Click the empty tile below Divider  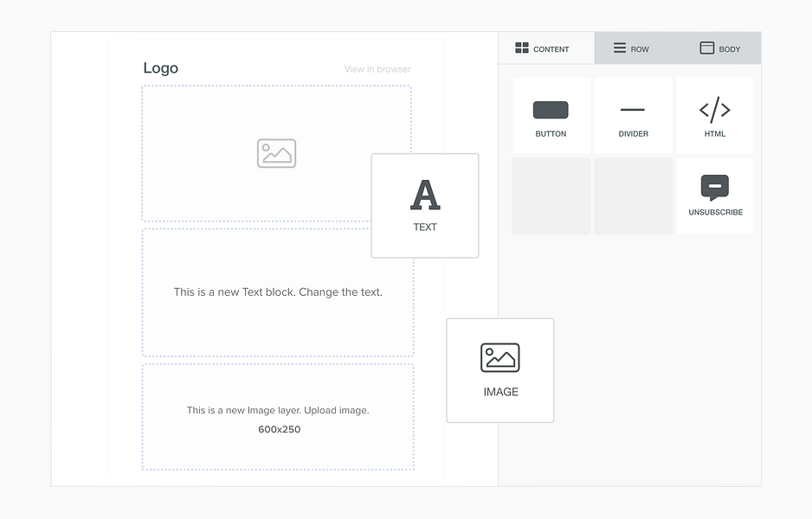(x=633, y=196)
